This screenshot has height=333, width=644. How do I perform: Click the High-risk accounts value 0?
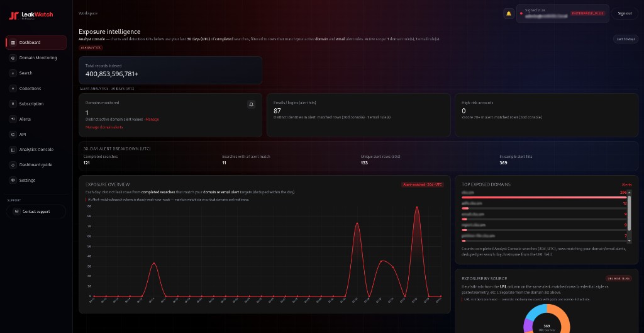(464, 111)
